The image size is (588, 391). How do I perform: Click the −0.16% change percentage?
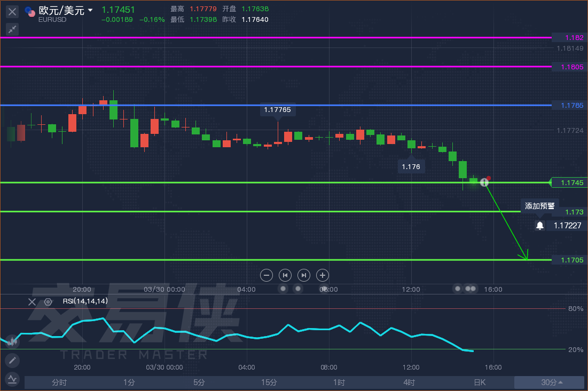tap(152, 20)
